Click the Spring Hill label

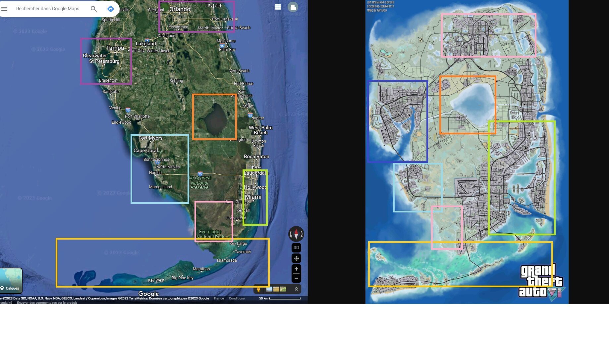[111, 20]
